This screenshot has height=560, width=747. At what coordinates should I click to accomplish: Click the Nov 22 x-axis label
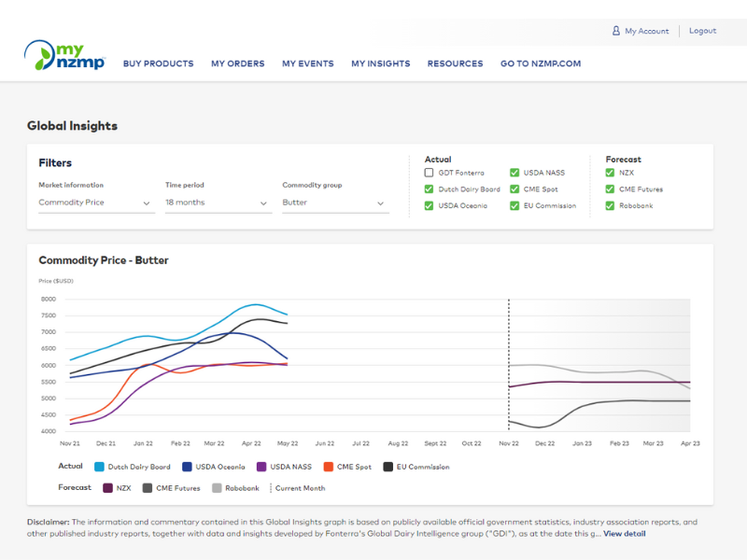tap(508, 443)
